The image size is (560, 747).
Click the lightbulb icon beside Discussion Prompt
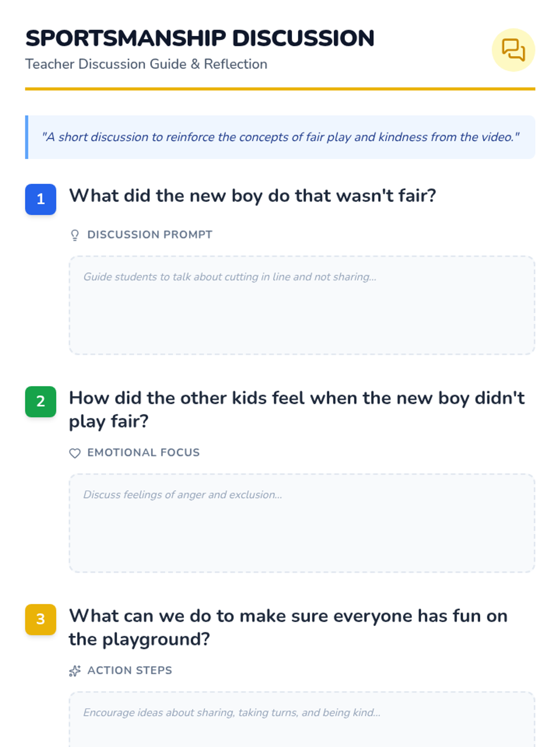click(x=75, y=235)
